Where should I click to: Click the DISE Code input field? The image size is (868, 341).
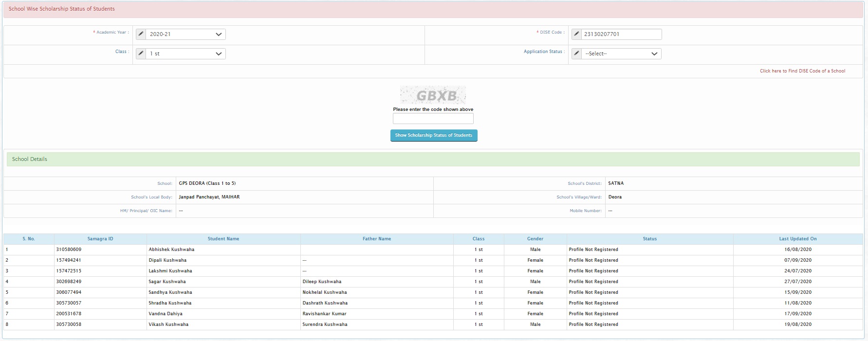pos(621,34)
